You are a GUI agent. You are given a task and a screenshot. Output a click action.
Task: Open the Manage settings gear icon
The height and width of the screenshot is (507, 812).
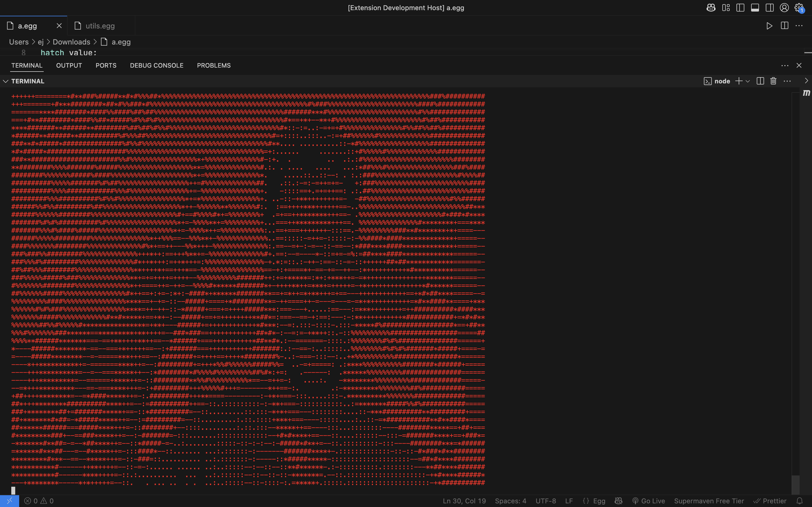click(x=798, y=8)
